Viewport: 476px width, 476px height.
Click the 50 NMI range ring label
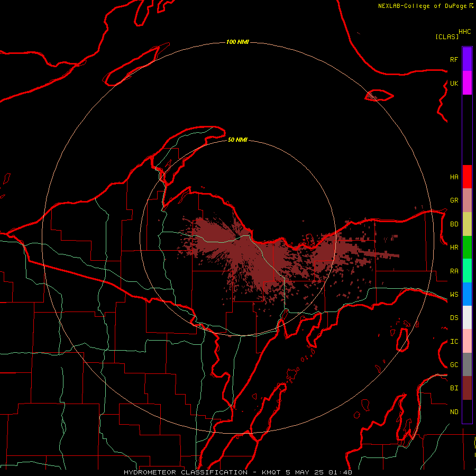click(237, 140)
